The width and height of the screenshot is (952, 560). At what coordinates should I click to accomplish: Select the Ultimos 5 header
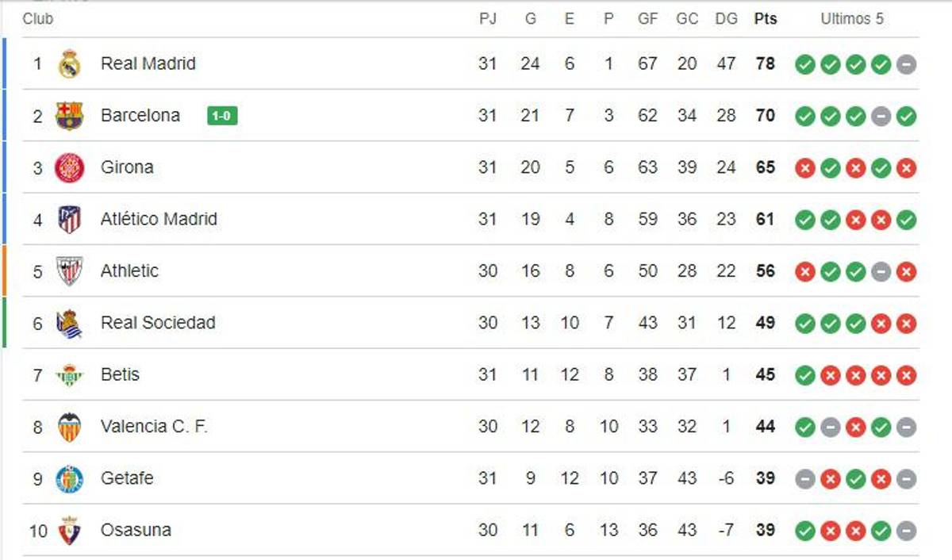852,19
